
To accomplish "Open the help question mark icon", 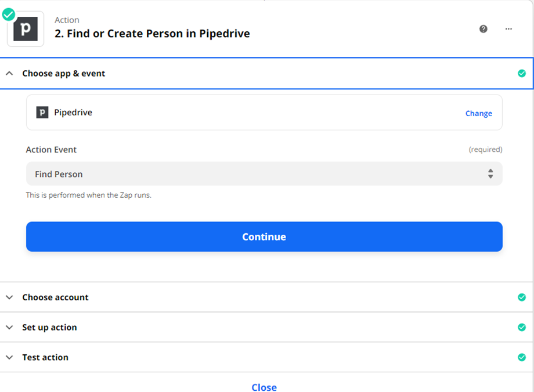I will click(484, 29).
